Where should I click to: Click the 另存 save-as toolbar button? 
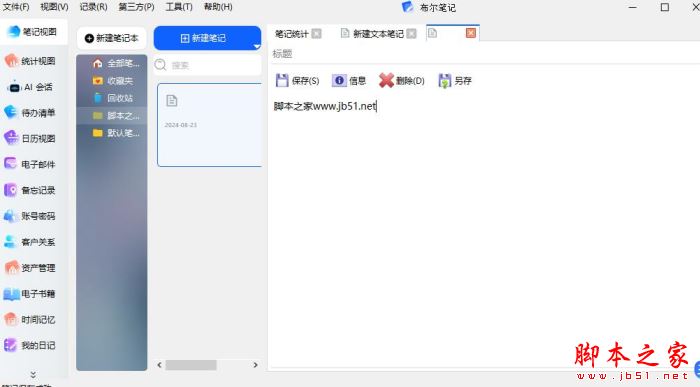point(455,81)
